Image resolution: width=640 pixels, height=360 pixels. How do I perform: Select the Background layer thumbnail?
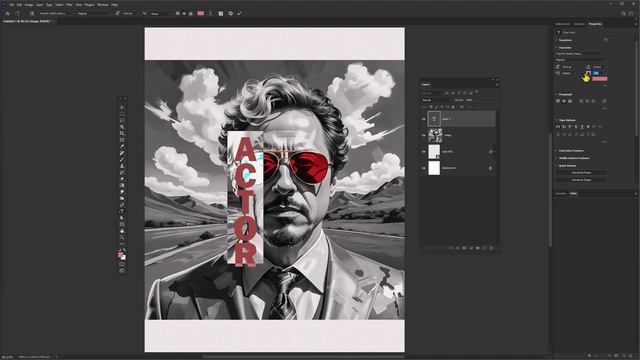point(434,168)
